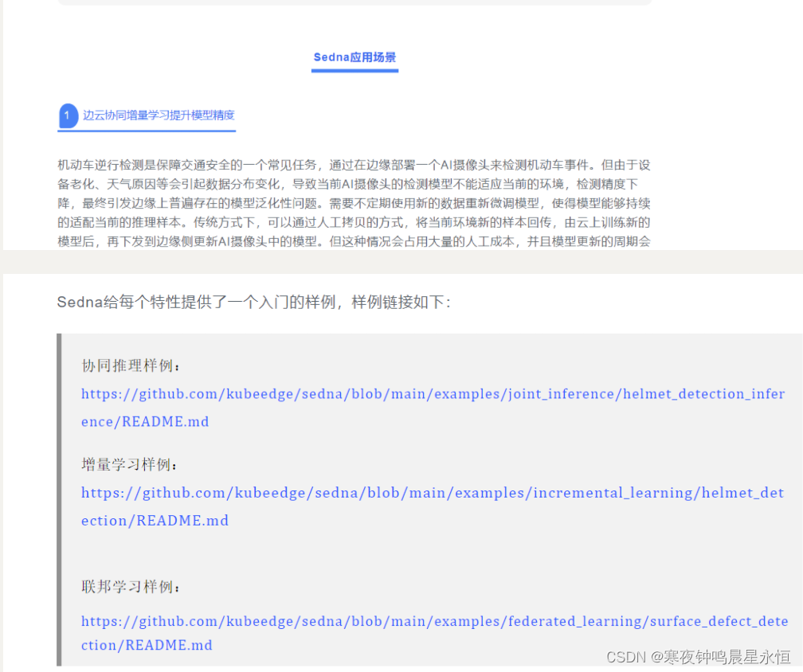Open the 边云协同增量学习提升模型精度 section link
This screenshot has width=803, height=672.
tap(159, 115)
